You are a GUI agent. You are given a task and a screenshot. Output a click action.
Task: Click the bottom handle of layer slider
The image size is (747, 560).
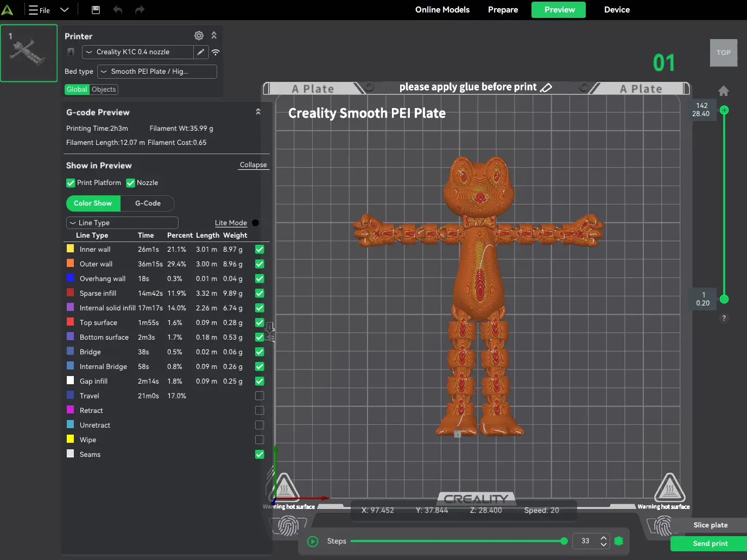point(724,299)
